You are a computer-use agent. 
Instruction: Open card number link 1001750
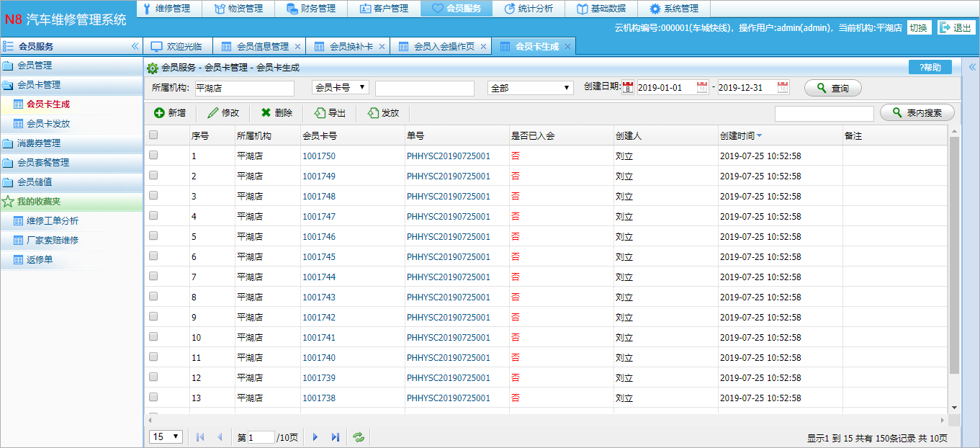pos(319,156)
